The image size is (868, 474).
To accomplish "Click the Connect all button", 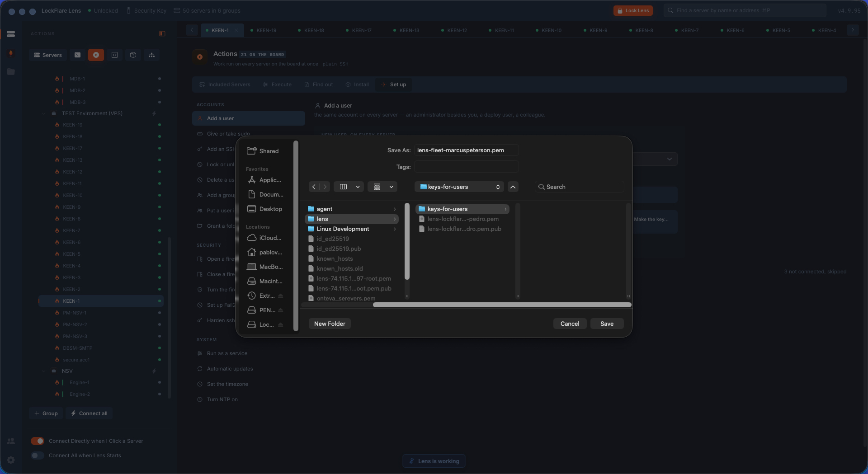I will (89, 414).
